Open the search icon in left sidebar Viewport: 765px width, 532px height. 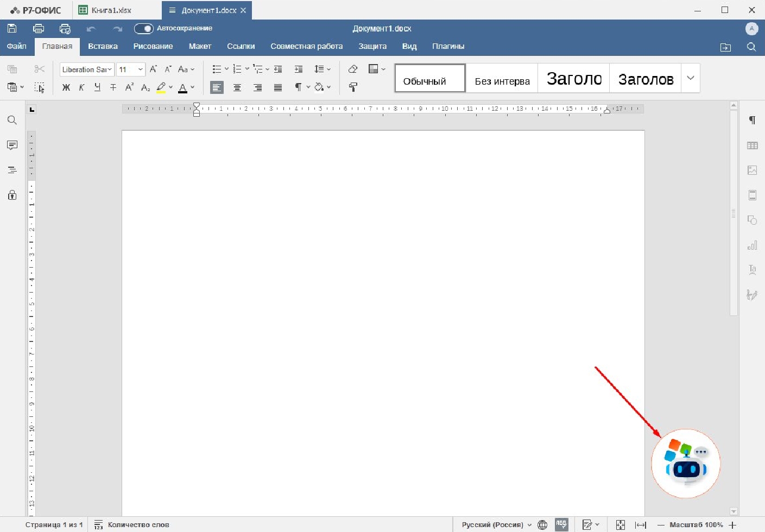coord(12,120)
